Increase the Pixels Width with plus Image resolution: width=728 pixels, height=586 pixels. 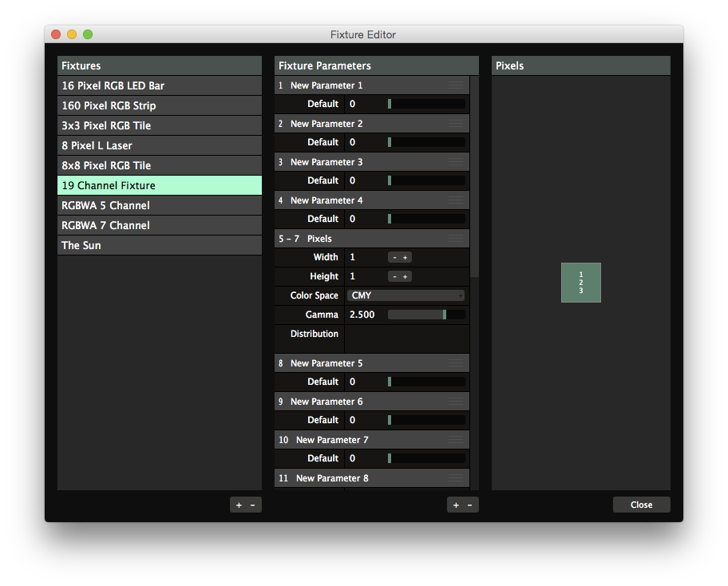[406, 257]
